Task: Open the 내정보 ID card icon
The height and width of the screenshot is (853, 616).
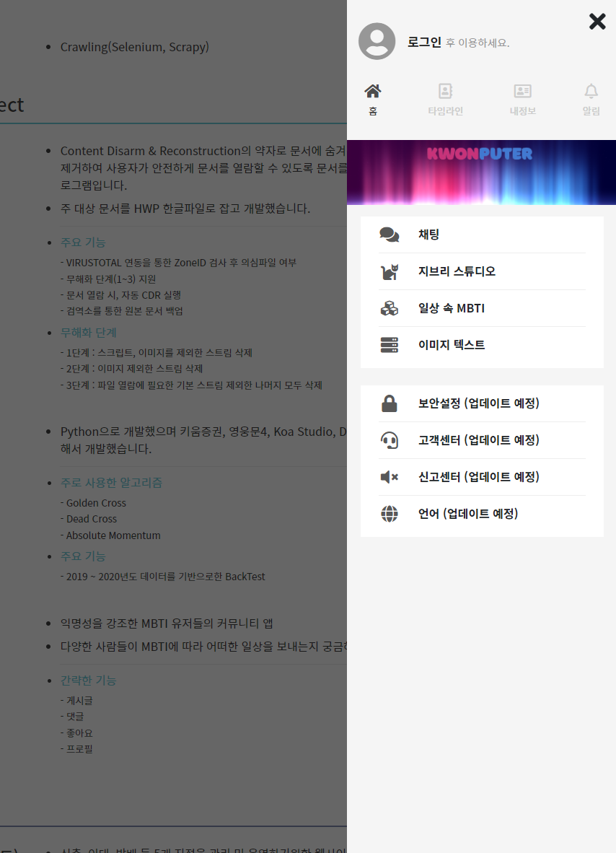Action: [x=522, y=91]
